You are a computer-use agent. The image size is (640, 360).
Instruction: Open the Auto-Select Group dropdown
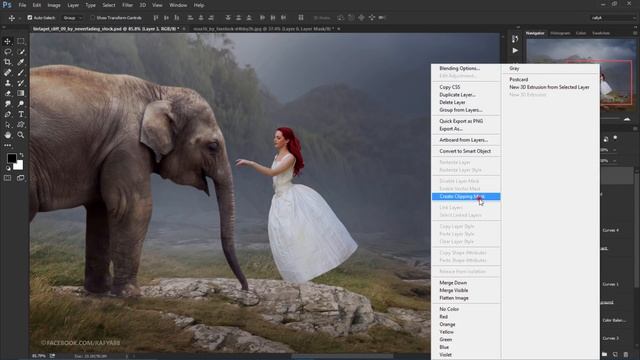click(73, 18)
